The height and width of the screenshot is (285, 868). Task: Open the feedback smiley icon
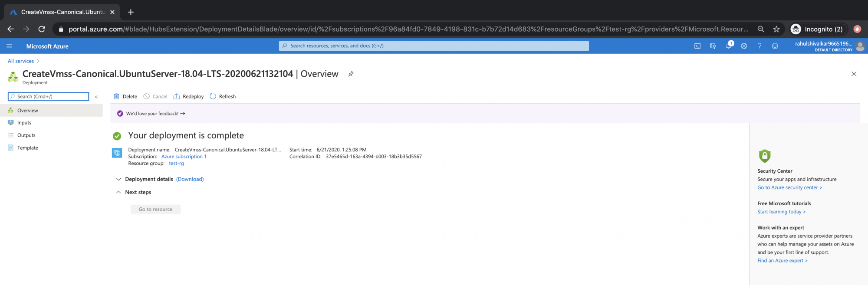pos(775,46)
